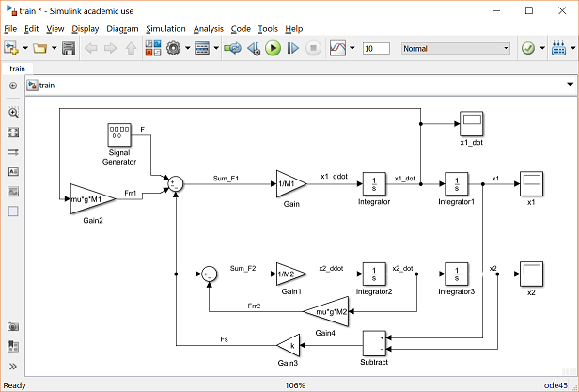This screenshot has height=392, width=579.
Task: Click the Save model disk icon
Action: coord(69,48)
